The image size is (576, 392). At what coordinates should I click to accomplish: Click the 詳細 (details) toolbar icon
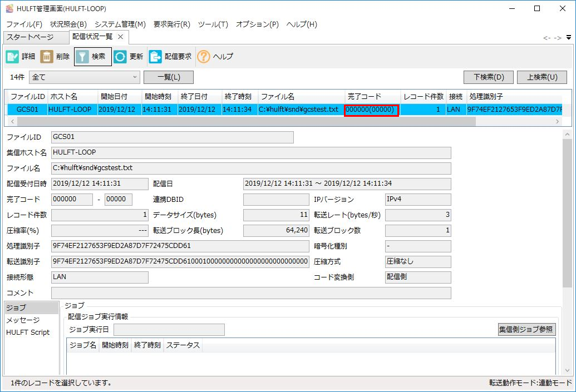pyautogui.click(x=12, y=57)
